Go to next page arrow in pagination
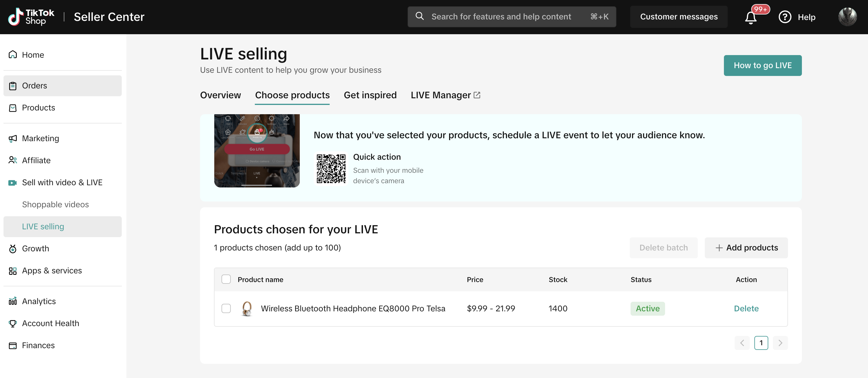Image resolution: width=868 pixels, height=378 pixels. pos(780,343)
